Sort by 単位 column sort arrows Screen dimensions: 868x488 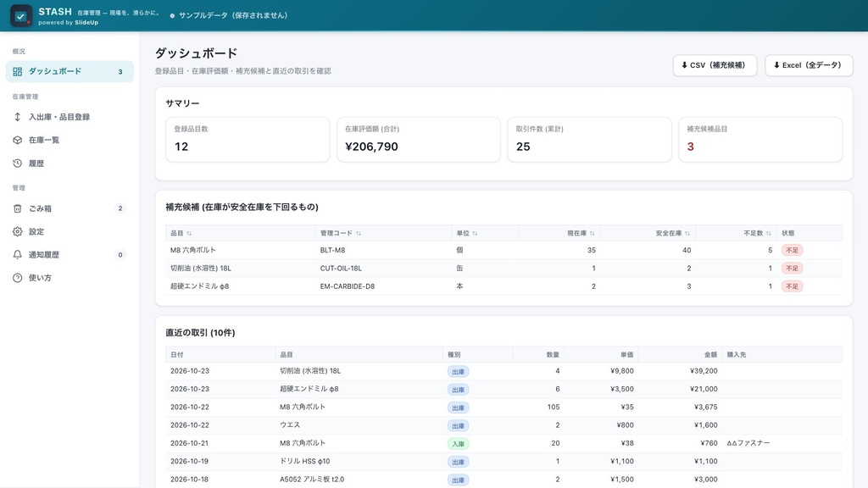(475, 234)
